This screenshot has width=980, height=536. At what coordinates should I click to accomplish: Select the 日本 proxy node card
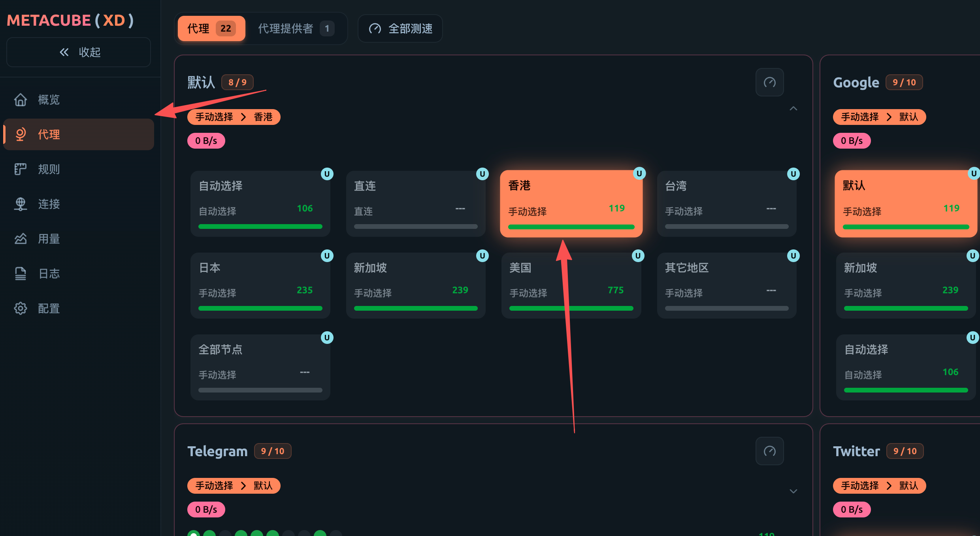260,285
